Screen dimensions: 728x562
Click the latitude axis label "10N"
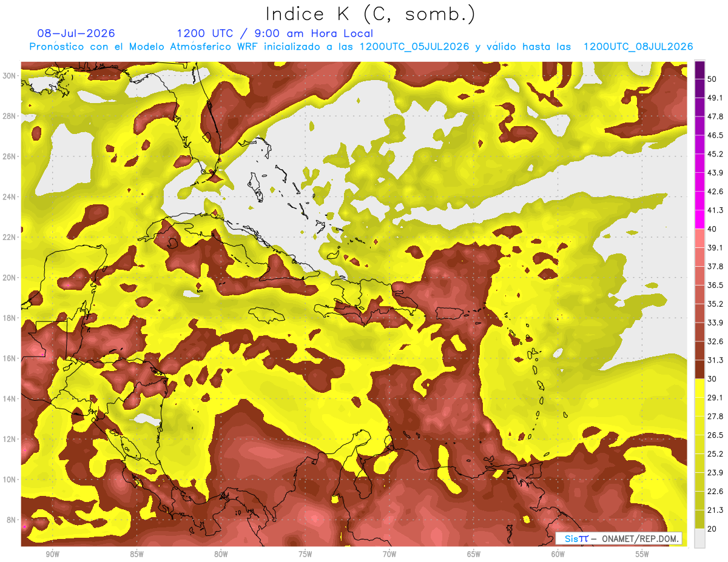click(x=9, y=480)
